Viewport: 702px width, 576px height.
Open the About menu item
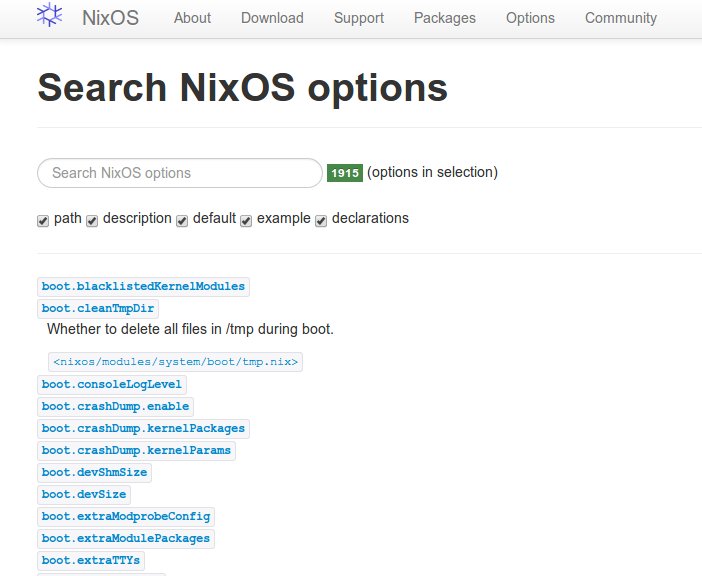click(192, 18)
